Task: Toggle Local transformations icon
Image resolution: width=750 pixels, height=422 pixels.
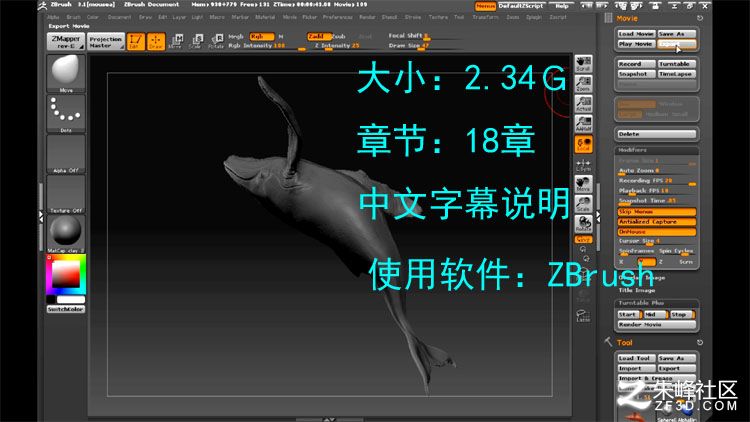Action: [583, 144]
